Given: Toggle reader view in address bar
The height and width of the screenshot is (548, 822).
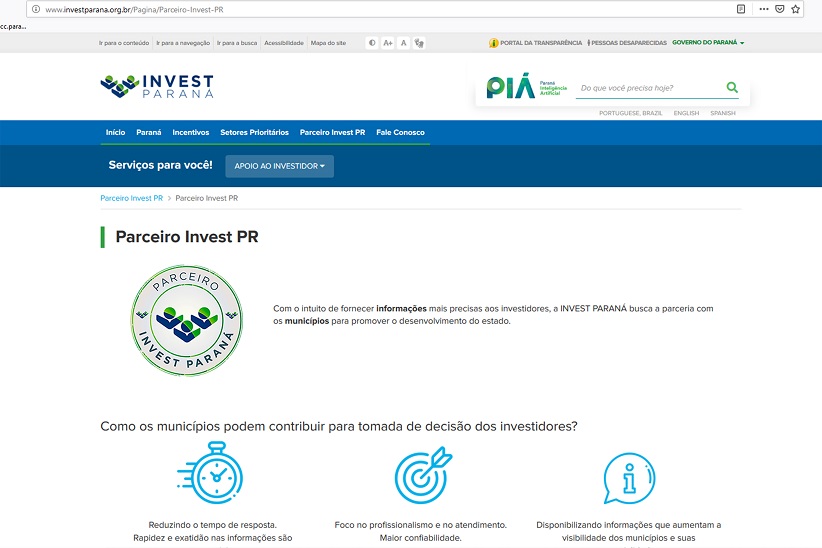Looking at the screenshot, I should point(741,9).
